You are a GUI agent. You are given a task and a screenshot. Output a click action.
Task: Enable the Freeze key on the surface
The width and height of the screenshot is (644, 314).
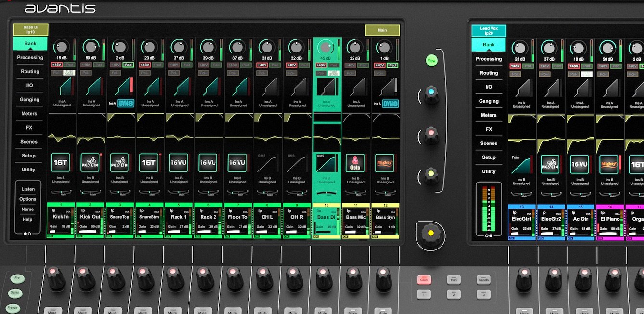click(x=13, y=307)
